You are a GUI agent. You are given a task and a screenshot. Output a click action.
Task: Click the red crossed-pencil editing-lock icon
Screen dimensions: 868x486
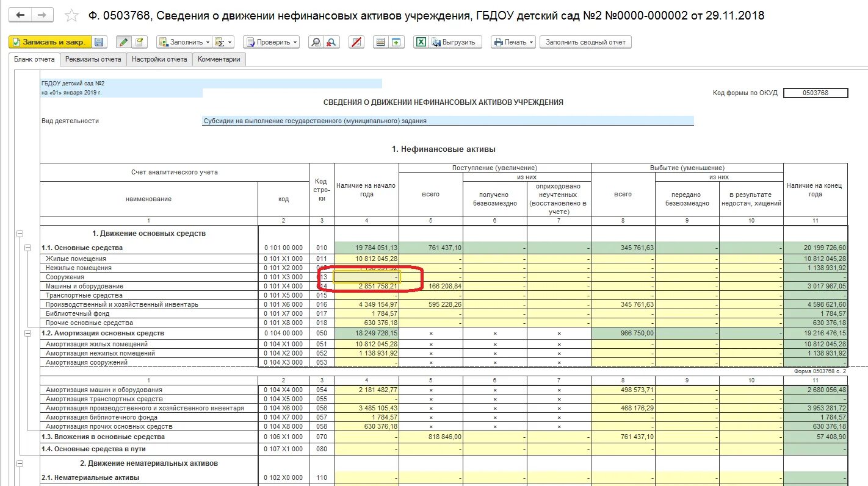[356, 41]
